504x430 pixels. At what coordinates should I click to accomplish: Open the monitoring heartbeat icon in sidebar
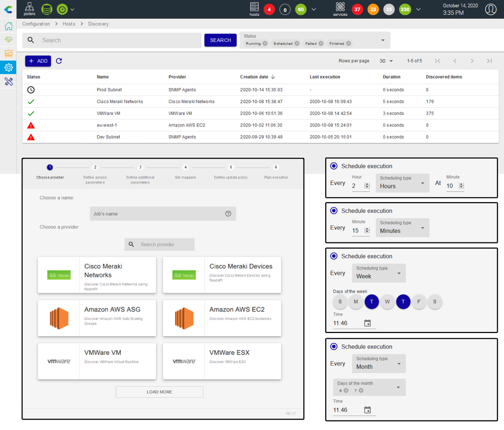point(9,40)
